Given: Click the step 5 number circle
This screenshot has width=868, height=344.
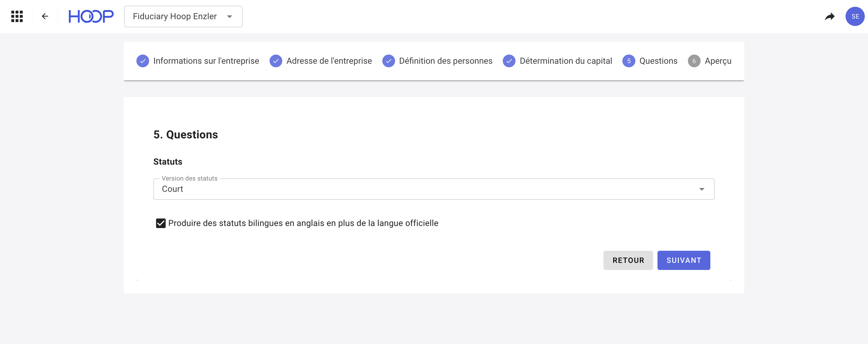Looking at the screenshot, I should [x=629, y=61].
